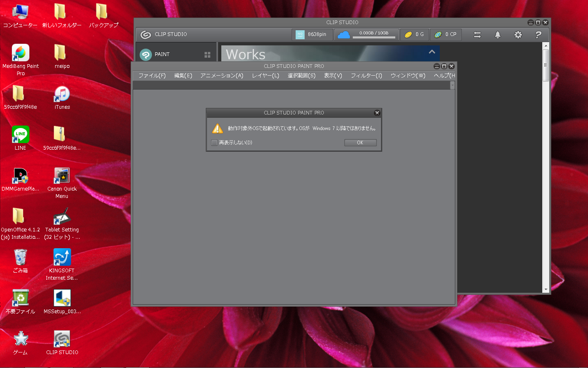Click the grid icon beside PAINT
Image resolution: width=588 pixels, height=368 pixels.
207,55
